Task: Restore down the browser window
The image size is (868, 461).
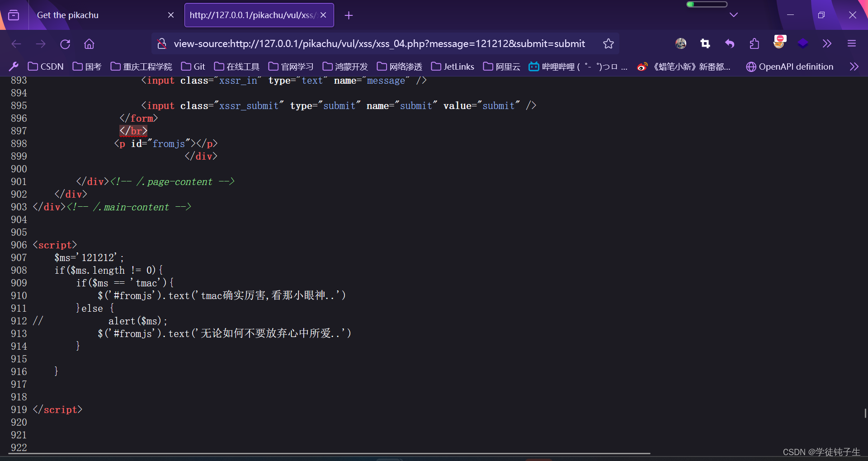Action: pyautogui.click(x=821, y=15)
